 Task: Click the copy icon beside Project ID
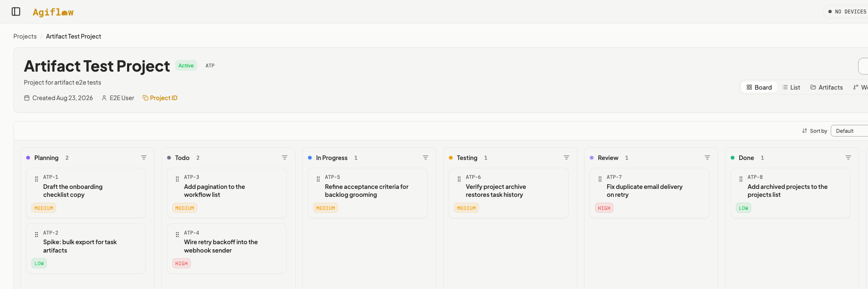146,98
